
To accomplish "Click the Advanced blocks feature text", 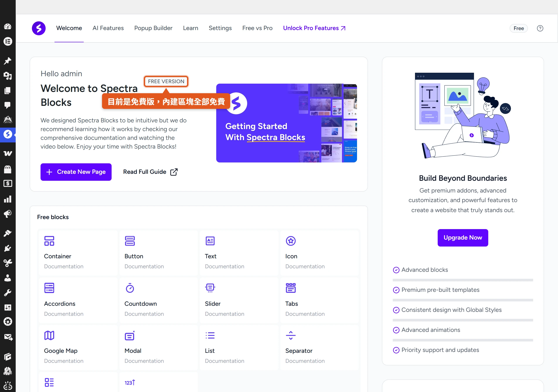I will (x=424, y=270).
